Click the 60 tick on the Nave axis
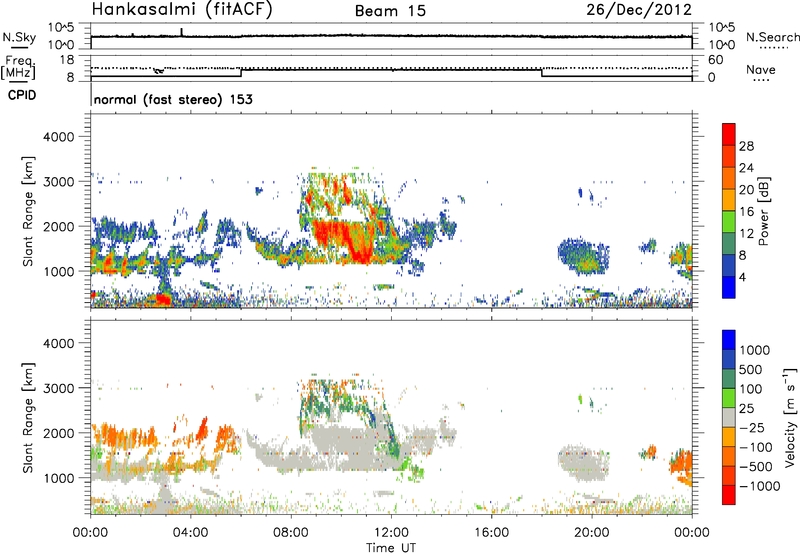 pos(715,60)
